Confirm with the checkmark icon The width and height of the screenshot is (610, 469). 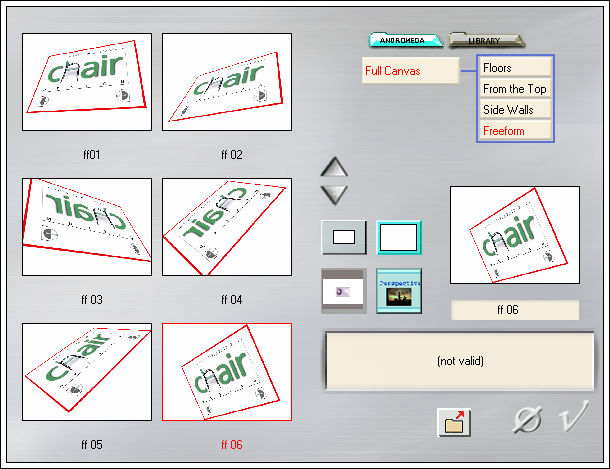574,416
